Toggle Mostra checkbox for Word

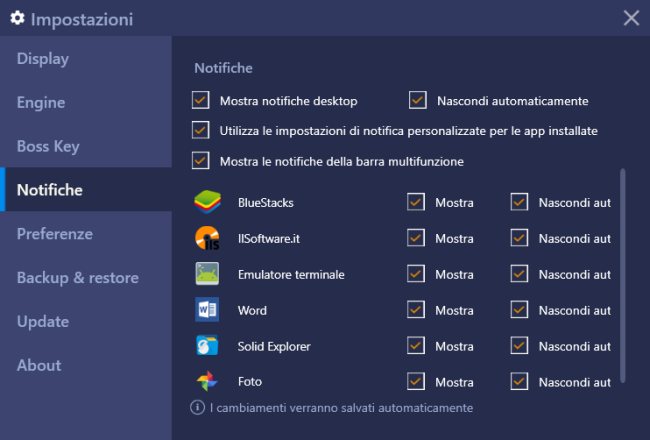[416, 310]
